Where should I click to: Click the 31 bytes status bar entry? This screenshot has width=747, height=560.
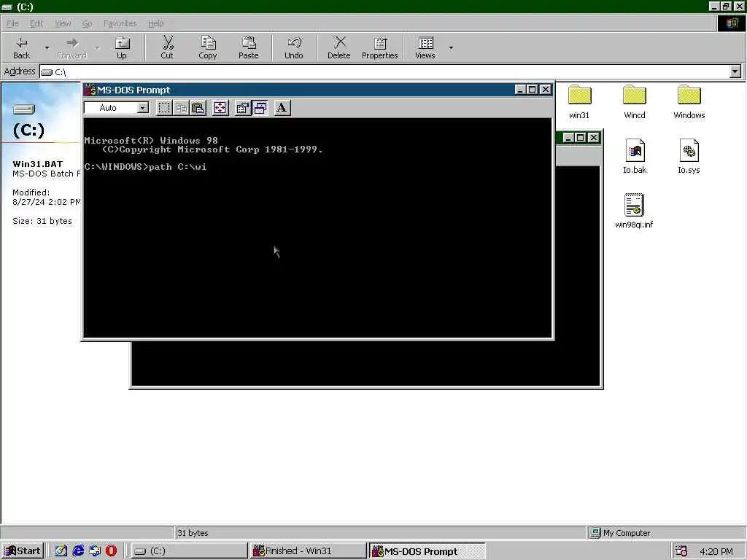pyautogui.click(x=193, y=533)
